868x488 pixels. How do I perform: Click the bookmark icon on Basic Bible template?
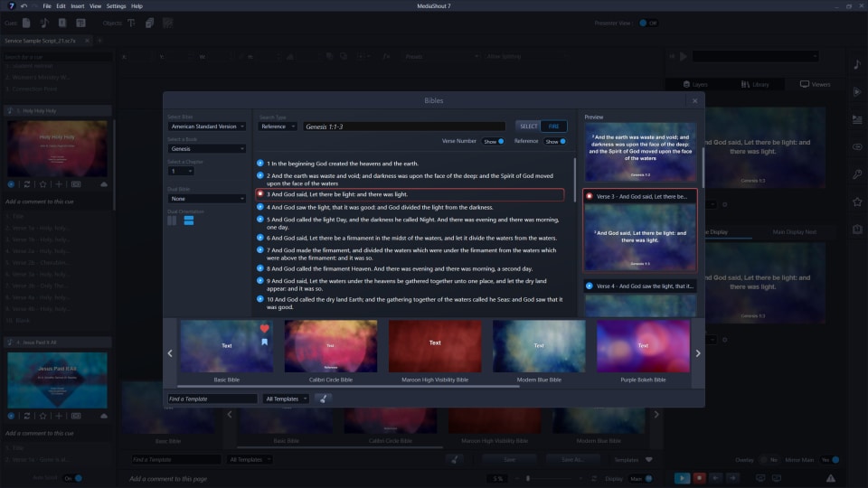tap(265, 343)
